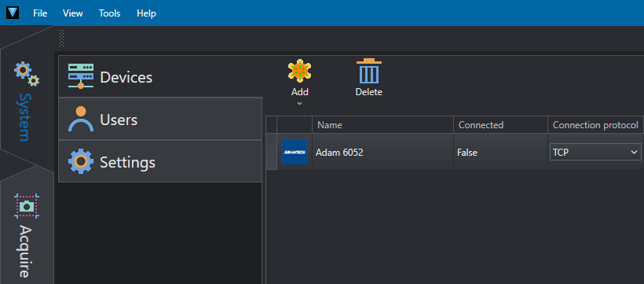Sort by Name column header
The width and height of the screenshot is (644, 284).
click(x=382, y=125)
